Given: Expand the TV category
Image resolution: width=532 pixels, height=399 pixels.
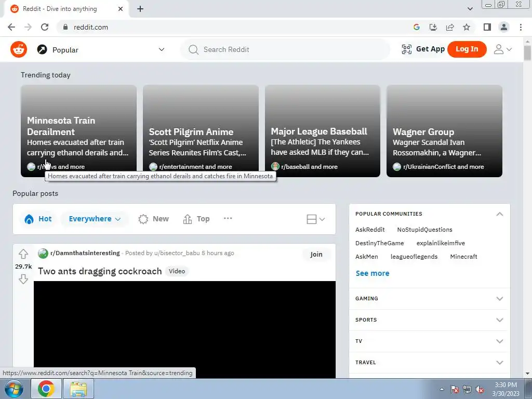Looking at the screenshot, I should 429,341.
